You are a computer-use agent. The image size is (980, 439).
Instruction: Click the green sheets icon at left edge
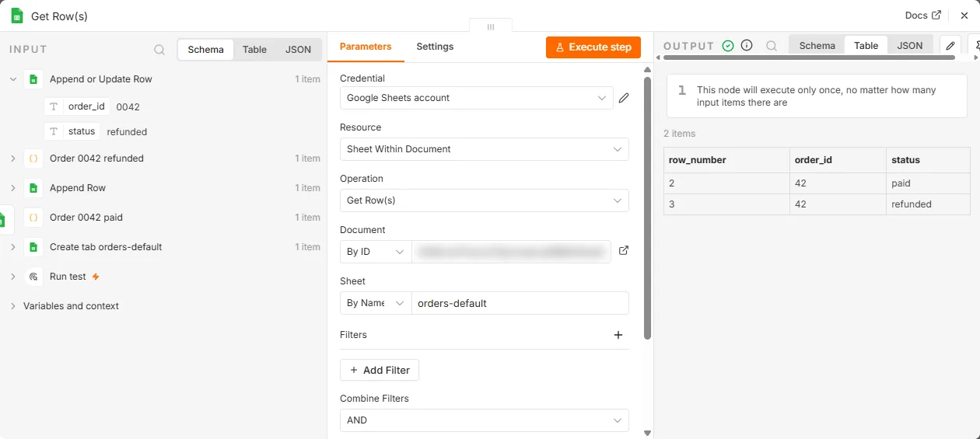point(4,220)
